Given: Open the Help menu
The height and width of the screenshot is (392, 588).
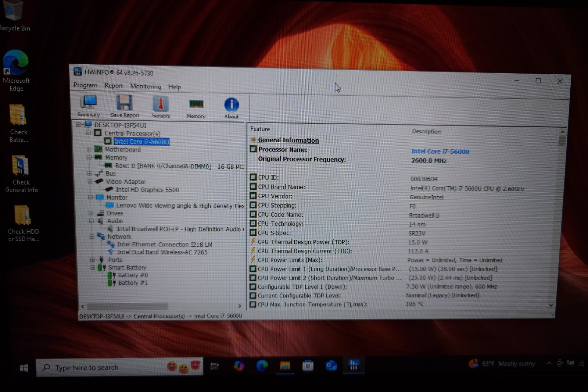Looking at the screenshot, I should [175, 87].
